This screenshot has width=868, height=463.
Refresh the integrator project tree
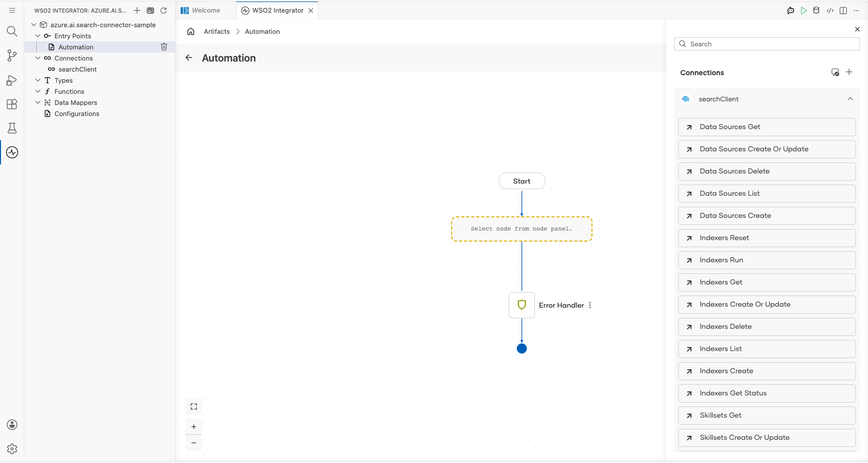click(164, 10)
